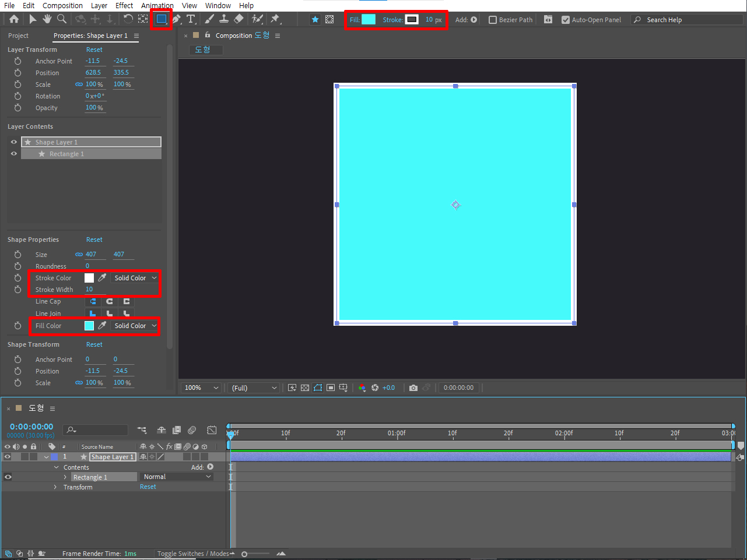Screen dimensions: 747x560
Task: Expand Rectangle 1 in timeline
Action: pos(65,477)
